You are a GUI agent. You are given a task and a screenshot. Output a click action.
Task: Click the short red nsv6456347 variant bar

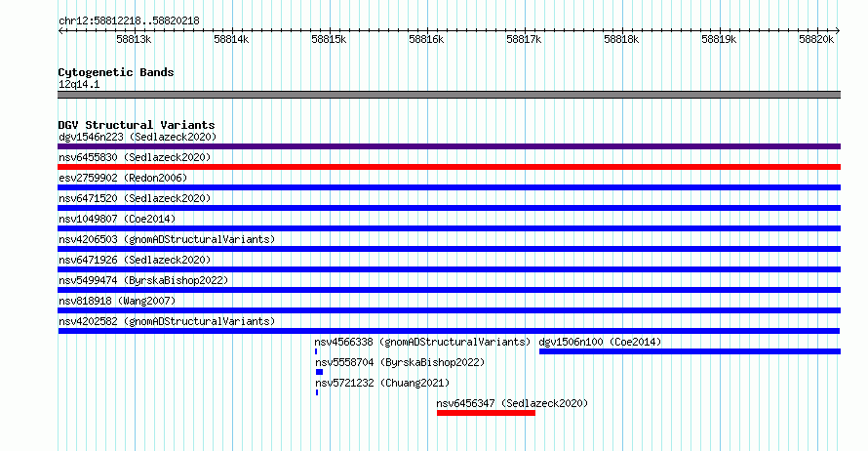(x=486, y=413)
